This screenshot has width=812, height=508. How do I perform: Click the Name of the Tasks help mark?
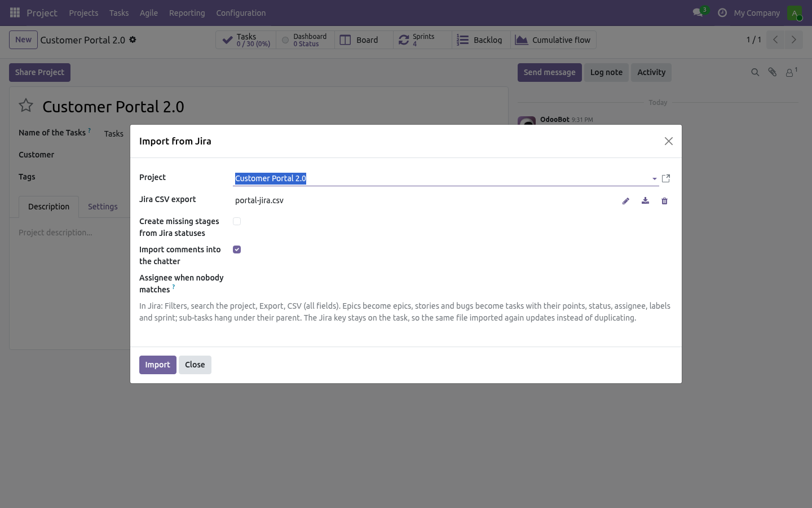pyautogui.click(x=89, y=130)
